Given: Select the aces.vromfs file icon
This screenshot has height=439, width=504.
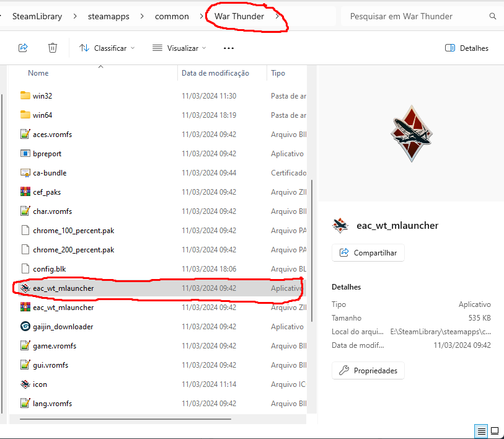Looking at the screenshot, I should (25, 134).
